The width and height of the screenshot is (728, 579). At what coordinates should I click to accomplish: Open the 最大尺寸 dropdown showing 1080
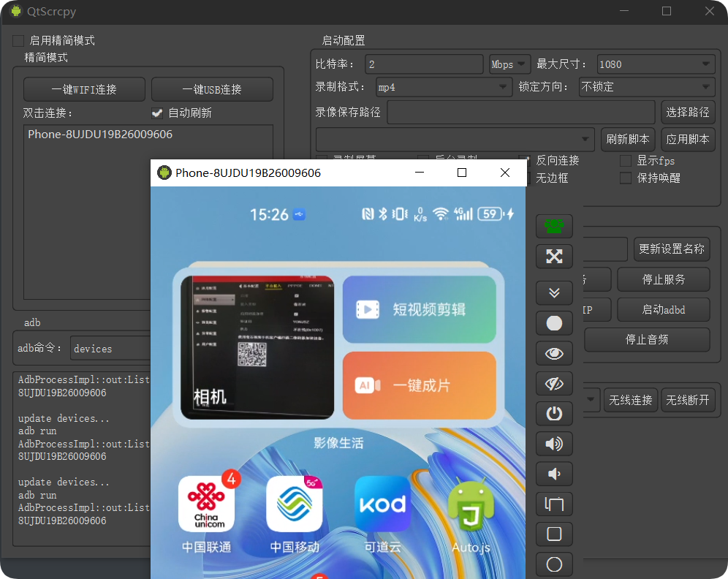pos(655,64)
